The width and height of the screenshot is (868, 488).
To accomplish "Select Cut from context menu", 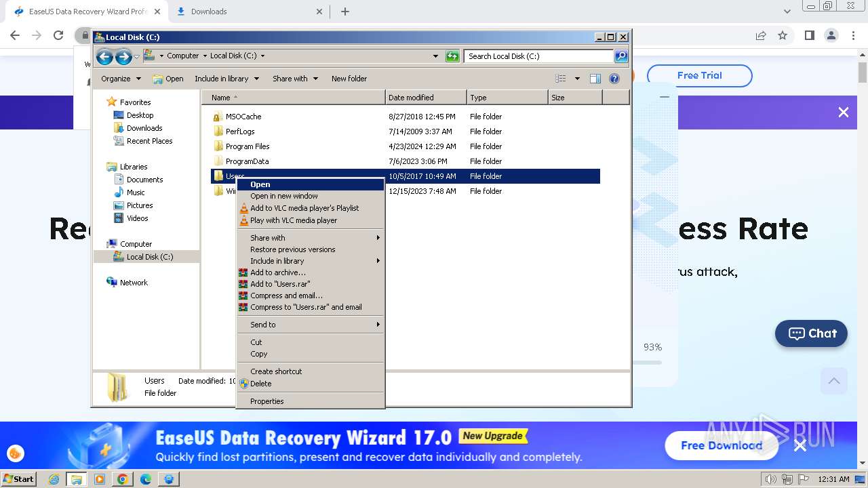I will [310, 342].
